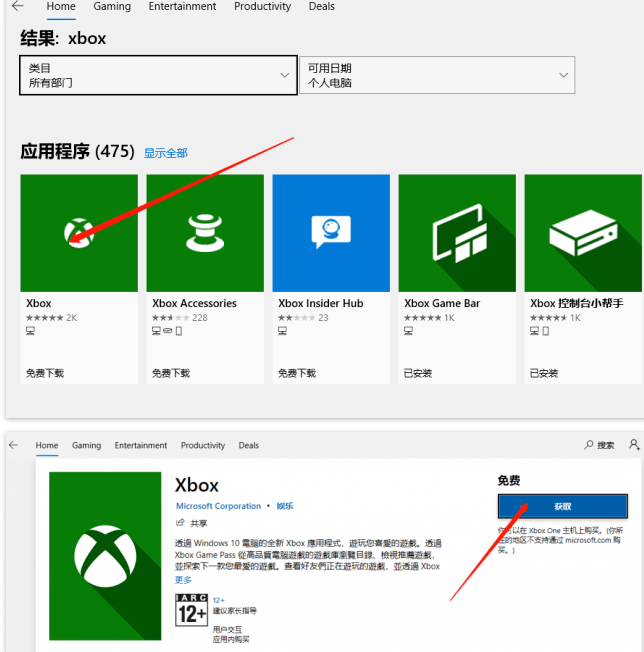Open the Xbox Insider Hub tile

point(331,279)
